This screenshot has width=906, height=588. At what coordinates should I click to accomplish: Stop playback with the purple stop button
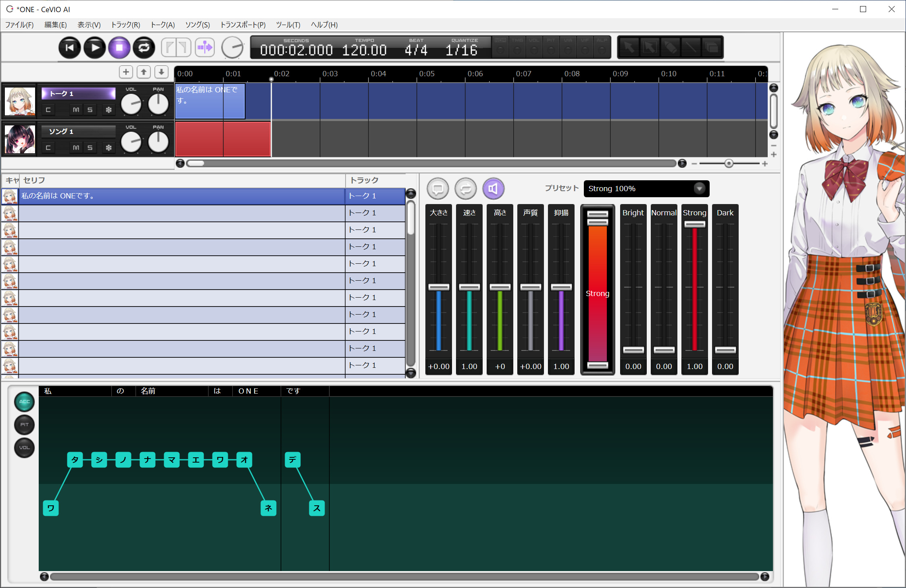pos(119,48)
